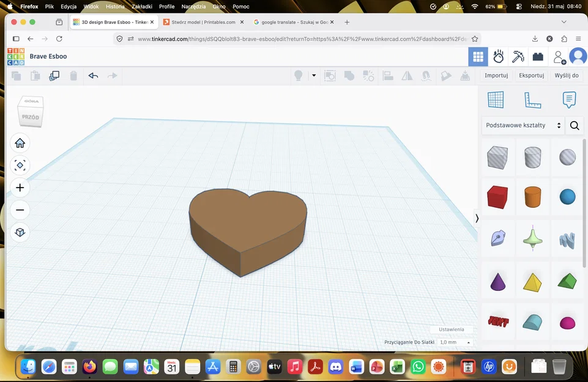Open the user profile avatar
588x382 pixels.
(x=578, y=57)
